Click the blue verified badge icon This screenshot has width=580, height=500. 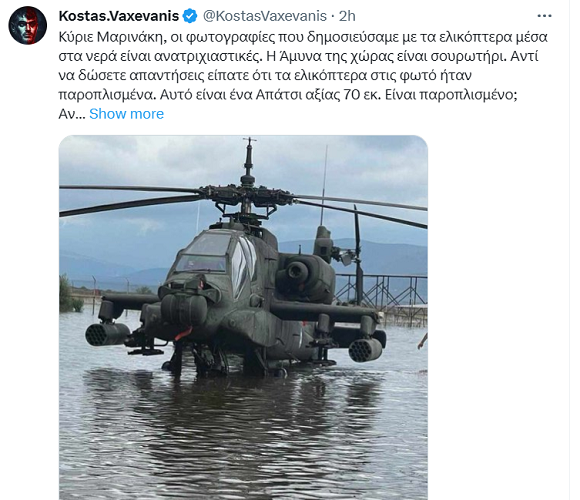pyautogui.click(x=190, y=16)
